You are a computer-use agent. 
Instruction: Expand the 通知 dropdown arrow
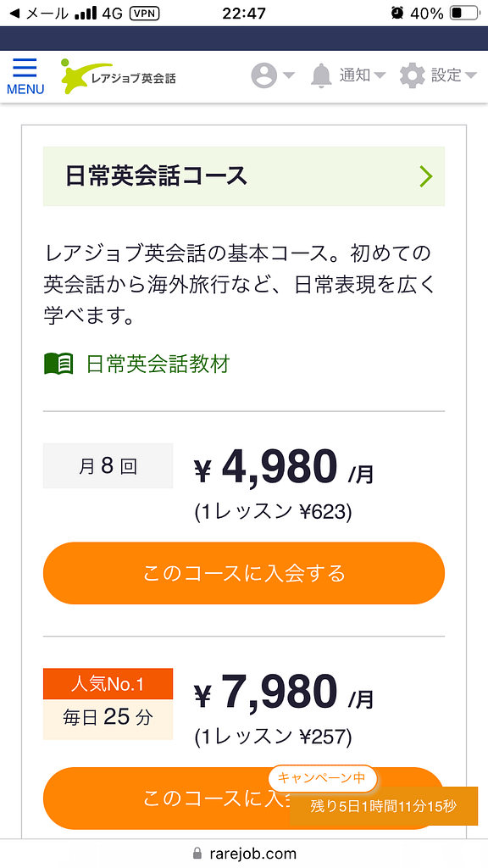(379, 76)
